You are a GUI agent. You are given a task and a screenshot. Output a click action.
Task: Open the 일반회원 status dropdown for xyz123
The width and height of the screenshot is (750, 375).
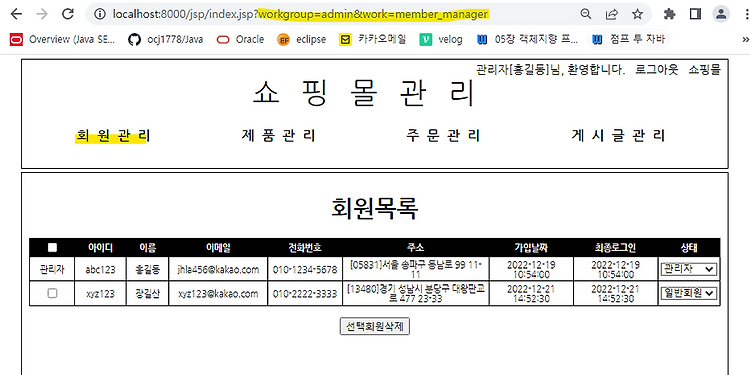pos(689,293)
